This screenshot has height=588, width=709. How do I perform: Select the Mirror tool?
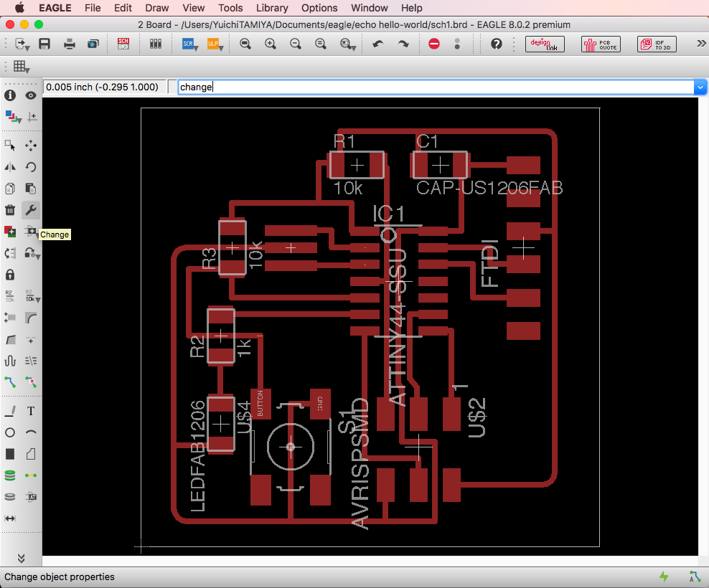(x=10, y=167)
